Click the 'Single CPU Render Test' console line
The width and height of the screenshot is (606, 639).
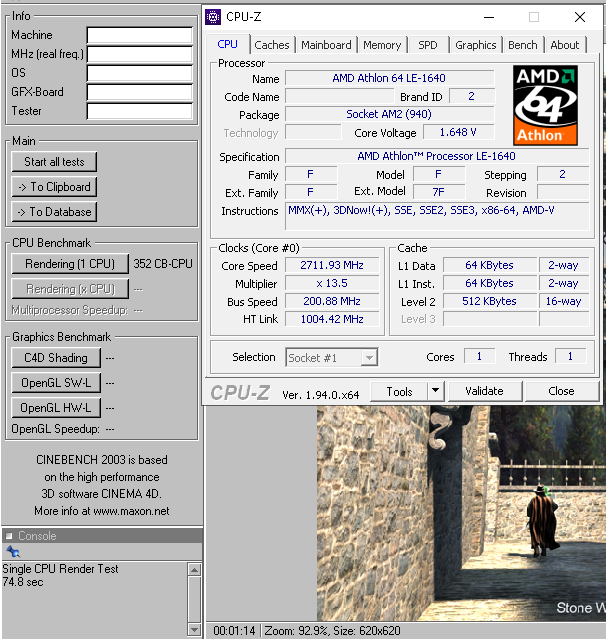pos(60,568)
